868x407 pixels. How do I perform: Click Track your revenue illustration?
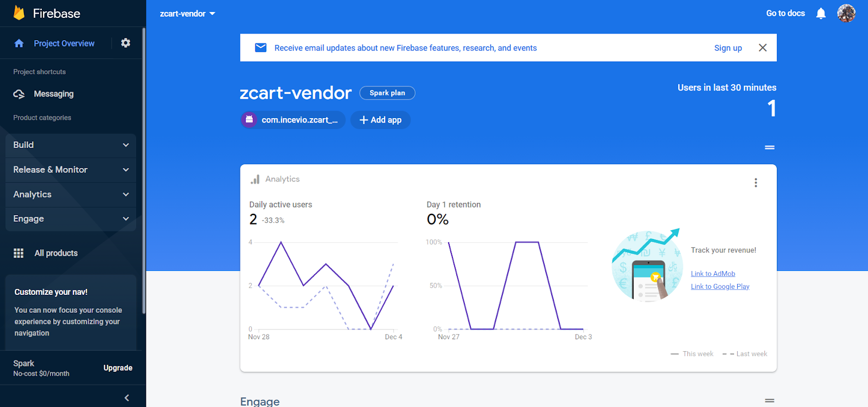click(646, 265)
